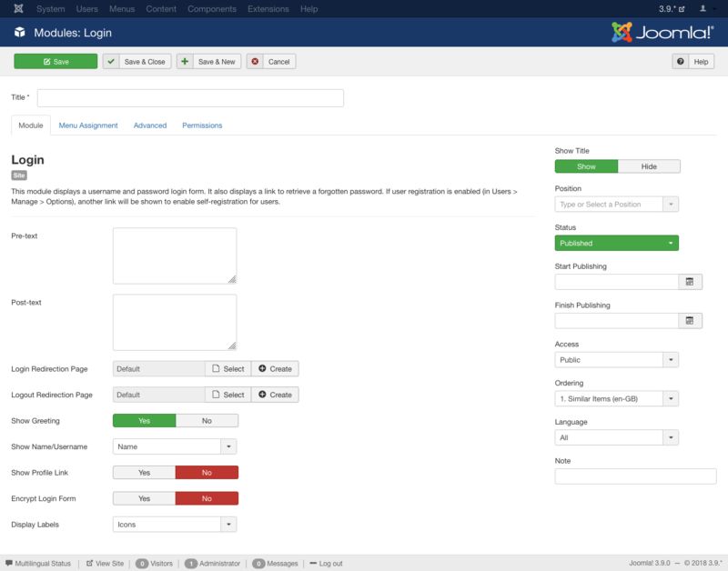Enable Show Profile Link with Yes
Viewport: 728px width, 571px height.
click(144, 473)
